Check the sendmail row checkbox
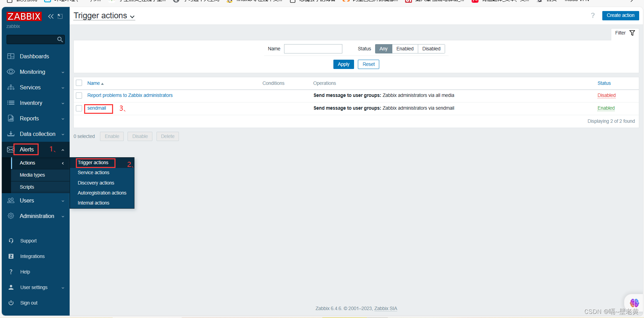This screenshot has width=644, height=318. coord(79,108)
